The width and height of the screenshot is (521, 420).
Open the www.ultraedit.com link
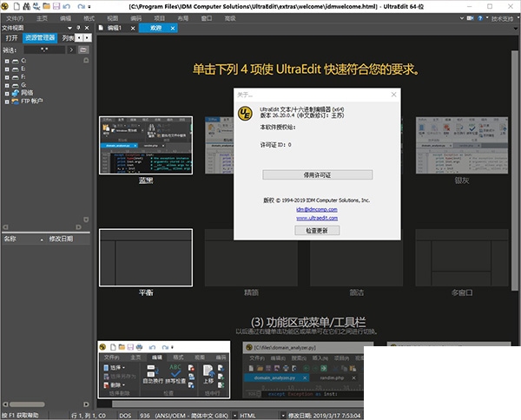tap(317, 218)
